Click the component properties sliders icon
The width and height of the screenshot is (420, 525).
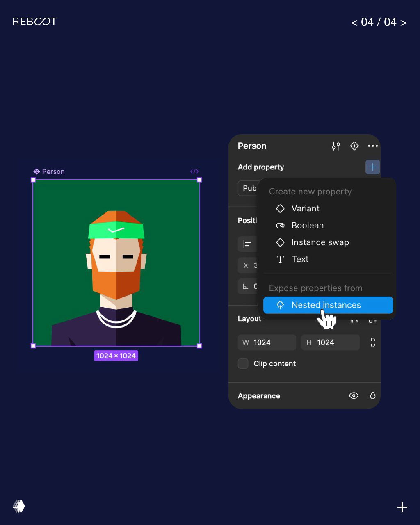pos(336,146)
